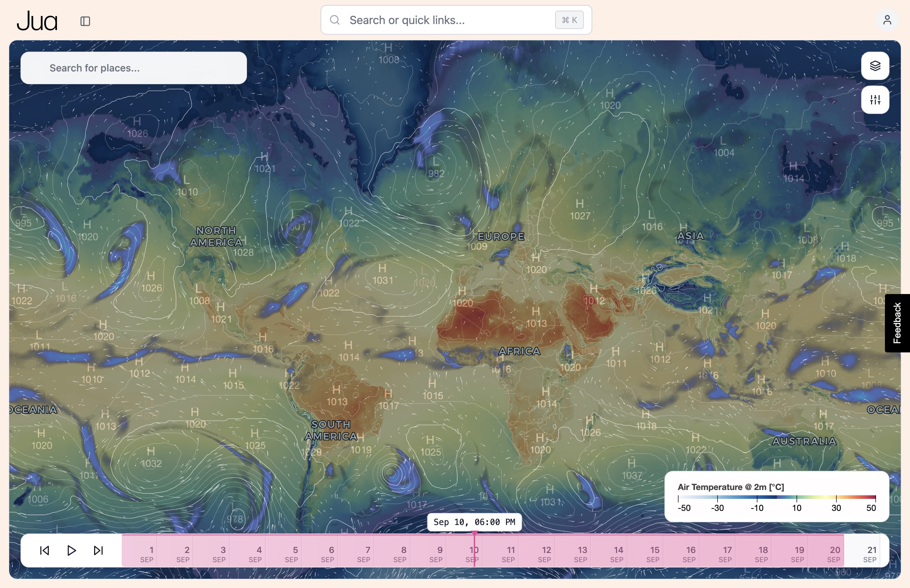
Task: Click the Search for places field
Action: click(134, 68)
